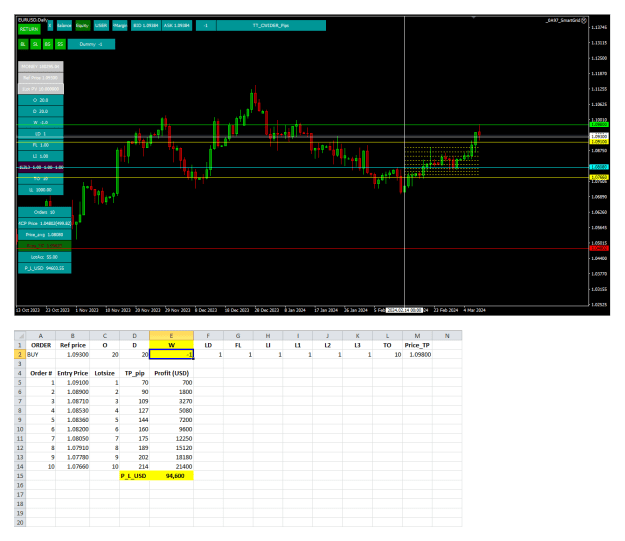Click profit cell 12250

[171, 439]
